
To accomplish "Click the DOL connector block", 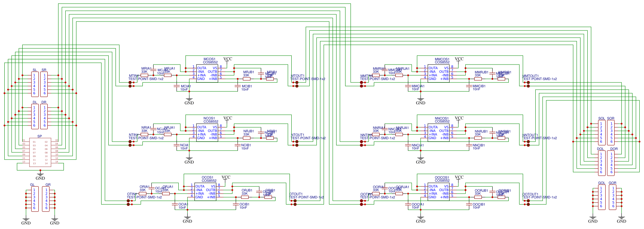I will click(x=602, y=163).
